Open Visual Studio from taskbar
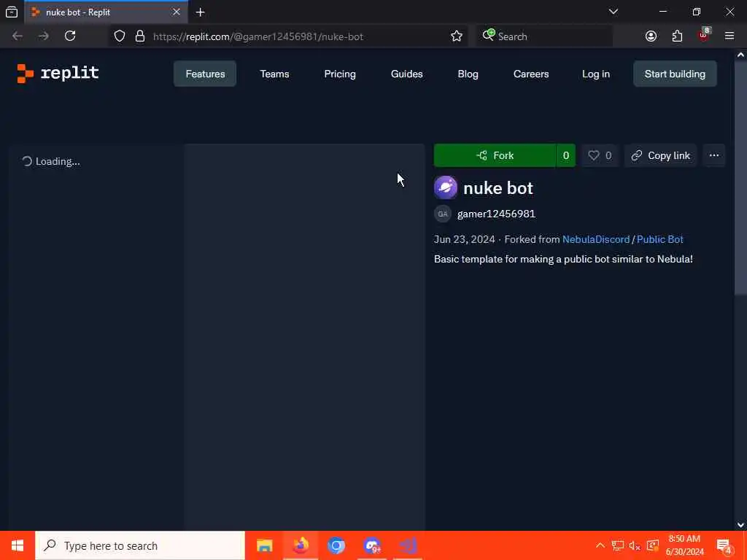 [408, 545]
